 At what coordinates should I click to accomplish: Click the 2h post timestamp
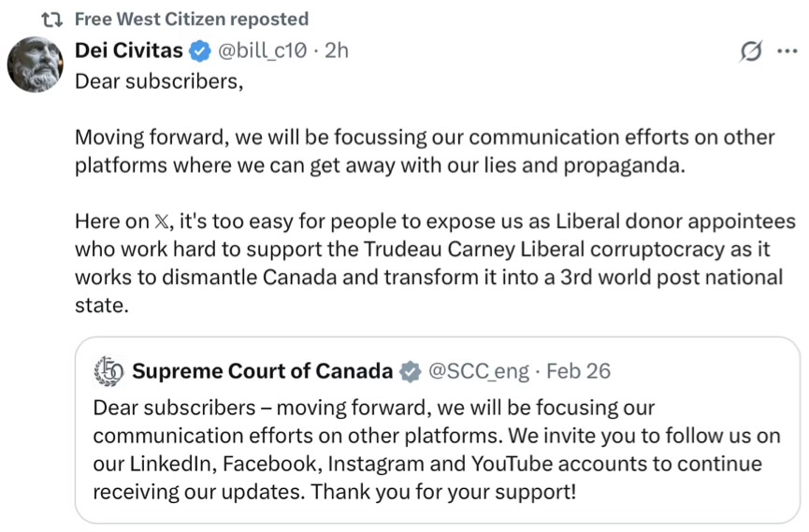pos(337,50)
